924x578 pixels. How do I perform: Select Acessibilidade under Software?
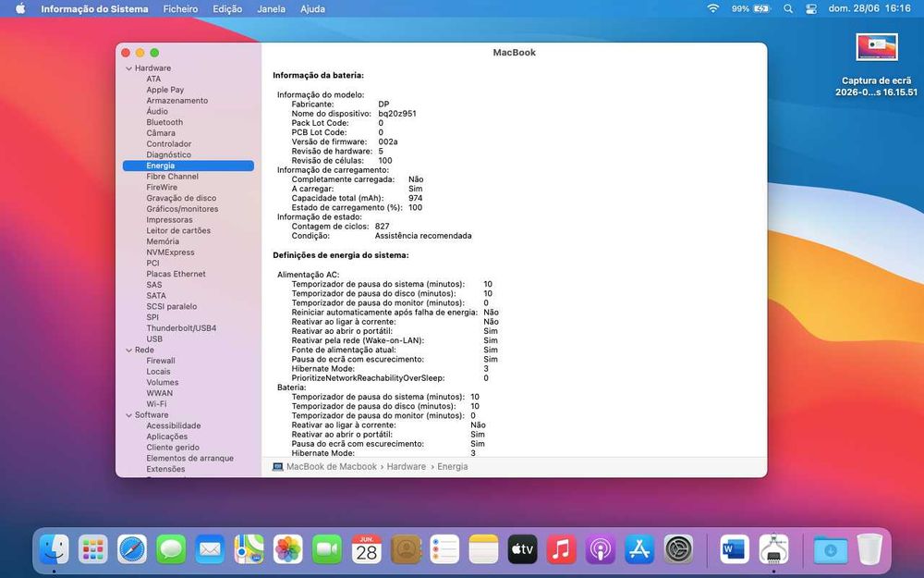click(174, 425)
